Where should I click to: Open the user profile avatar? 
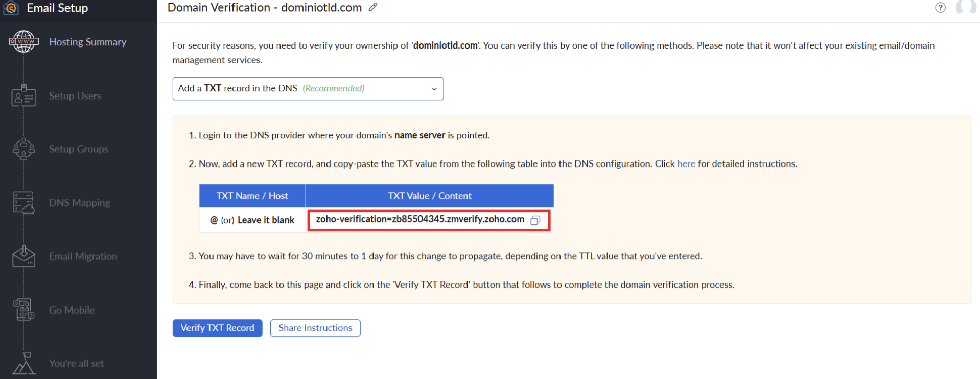(966, 7)
